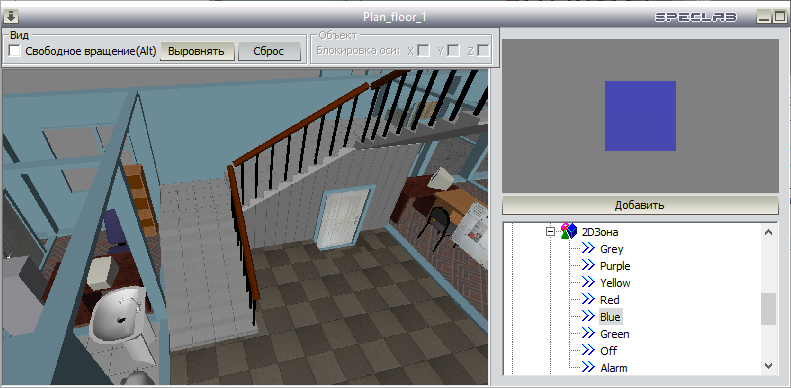Screen dimensions: 791x388
Task: Click the Plan_floor_1 window title
Action: click(x=395, y=17)
